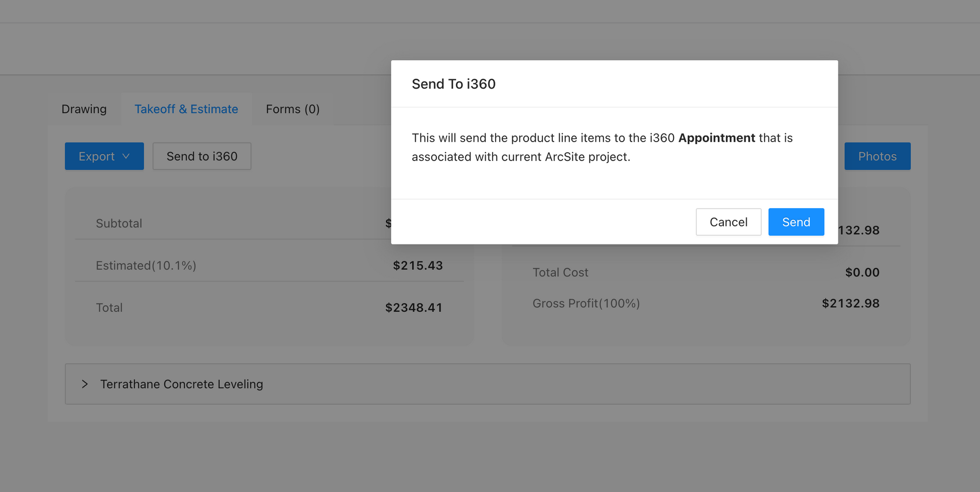The height and width of the screenshot is (492, 980).
Task: Click the Total Cost $0.00 value
Action: coord(862,272)
